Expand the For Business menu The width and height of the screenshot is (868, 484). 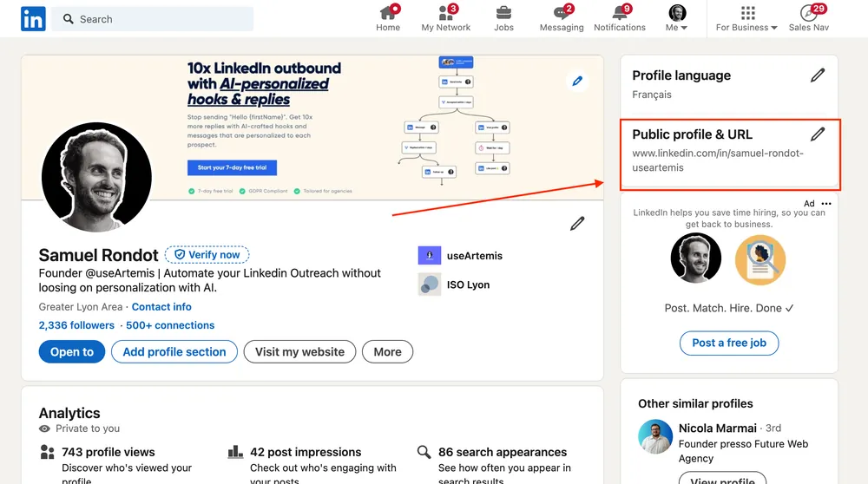point(746,19)
